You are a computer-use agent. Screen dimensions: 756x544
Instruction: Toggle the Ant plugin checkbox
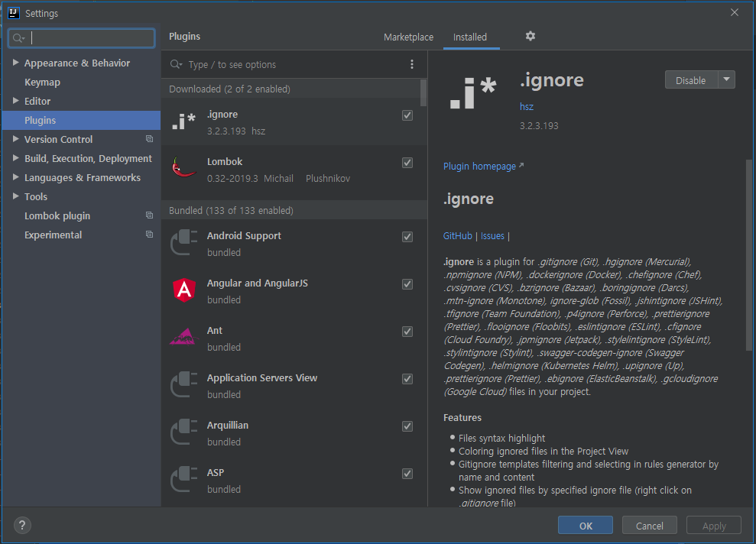click(x=407, y=332)
